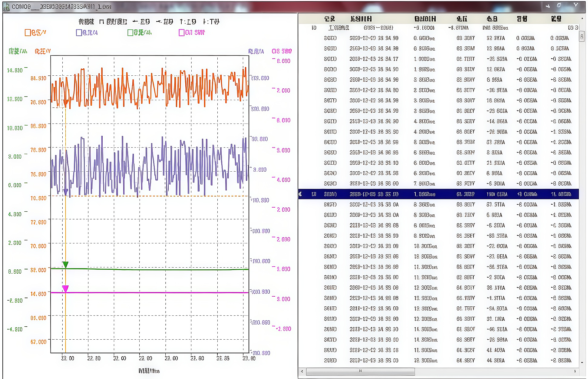Click the table's vertical scrollbar down arrow
The height and width of the screenshot is (379, 588).
(582, 362)
